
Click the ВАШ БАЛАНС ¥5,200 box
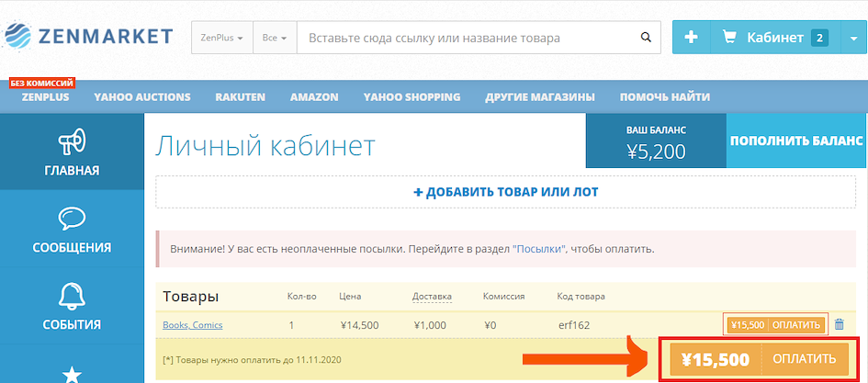[656, 141]
